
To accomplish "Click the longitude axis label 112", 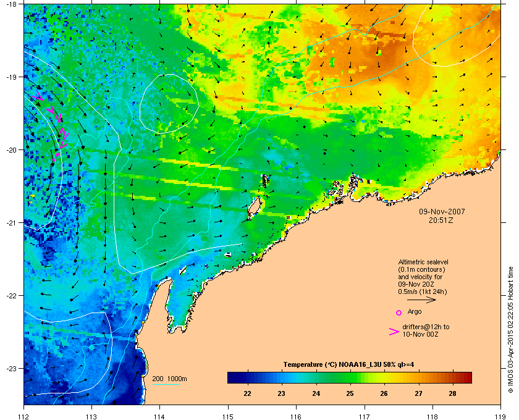I will coord(24,416).
